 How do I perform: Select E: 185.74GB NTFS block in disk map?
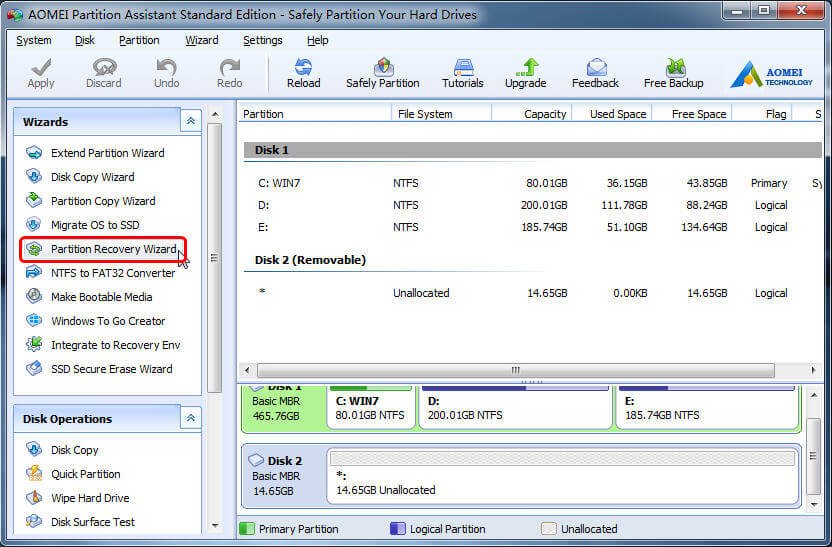(x=708, y=407)
